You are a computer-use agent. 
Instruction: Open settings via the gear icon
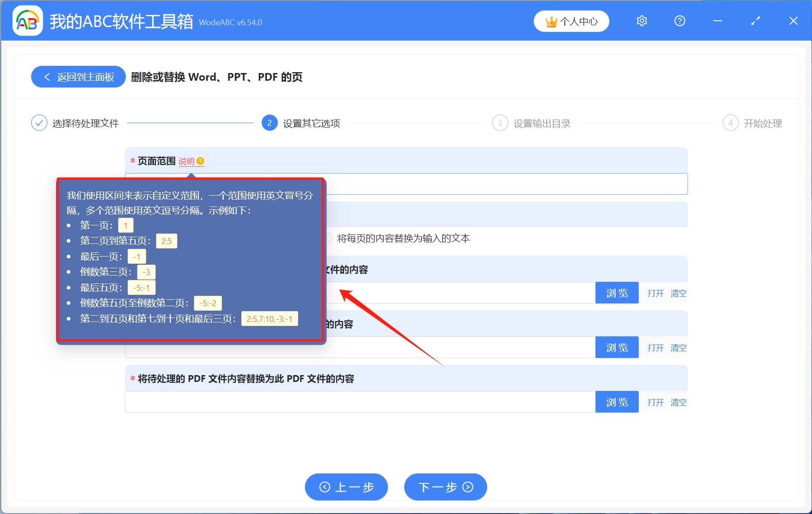click(x=642, y=21)
